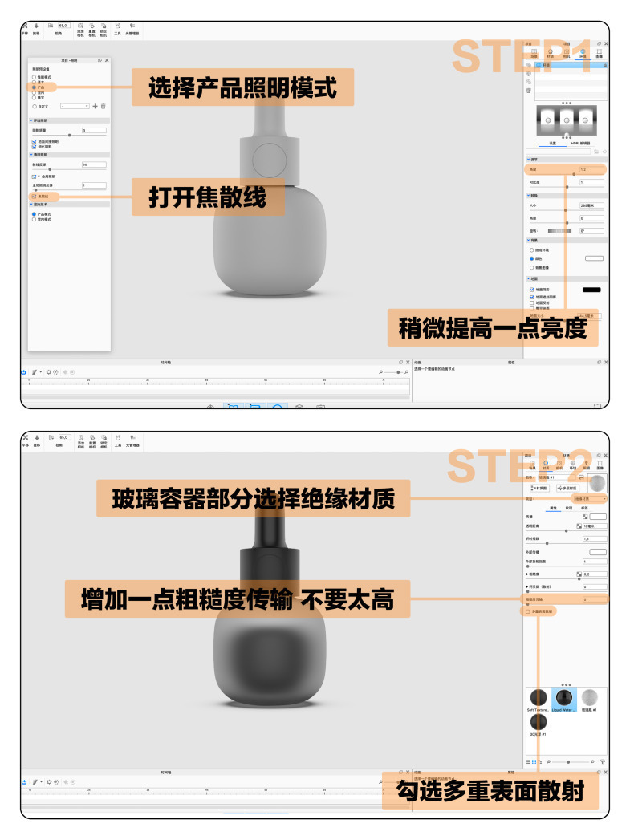Viewport: 630px width, 840px height.
Task: Click the 添加相机 (add camera) toolbar icon
Action: (80, 28)
